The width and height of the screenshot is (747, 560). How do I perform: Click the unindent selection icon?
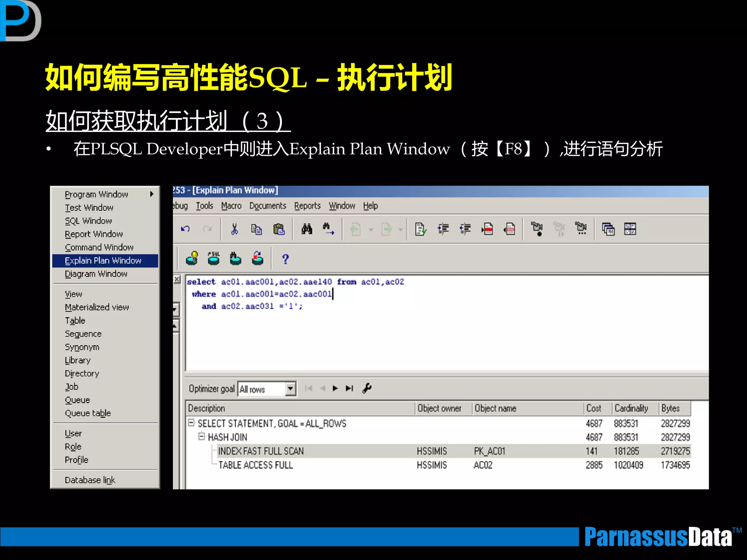click(x=465, y=229)
